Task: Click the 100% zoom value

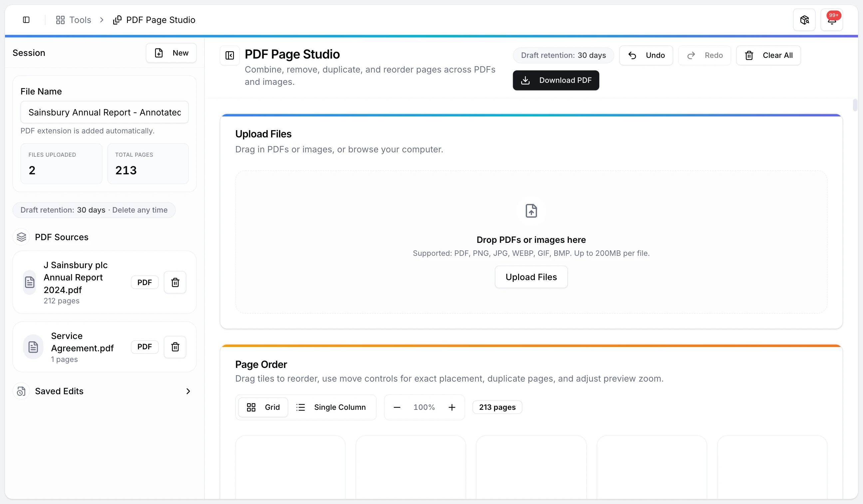Action: (x=424, y=407)
